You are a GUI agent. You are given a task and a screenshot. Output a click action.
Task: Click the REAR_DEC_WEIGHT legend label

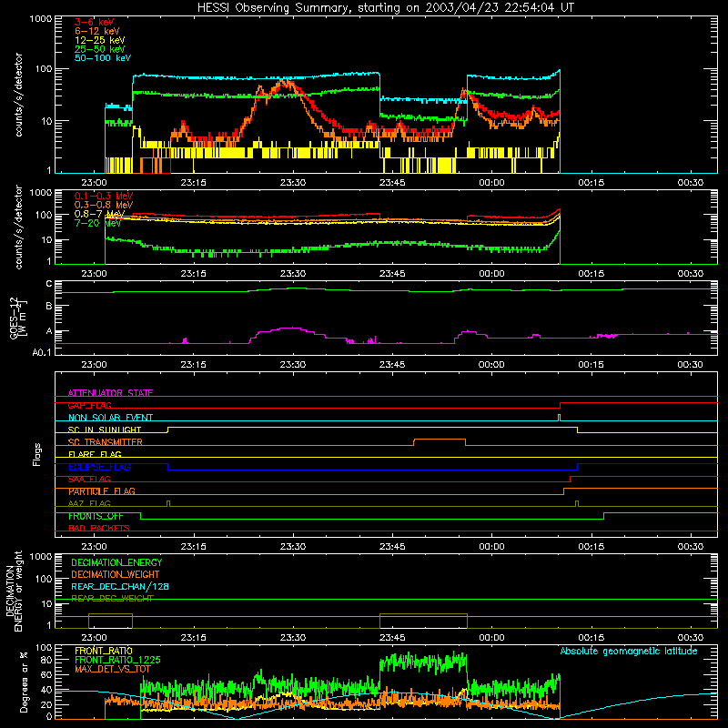pos(112,599)
